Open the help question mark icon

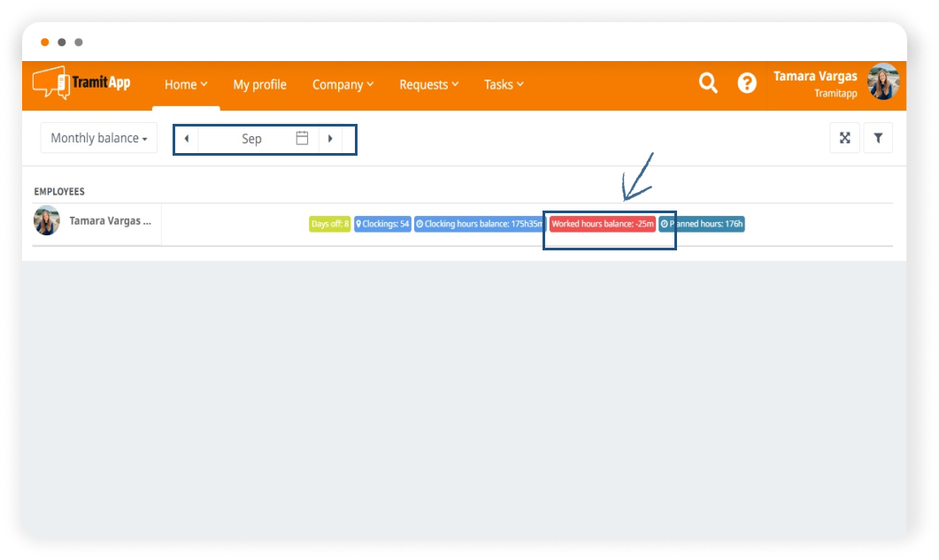(747, 83)
